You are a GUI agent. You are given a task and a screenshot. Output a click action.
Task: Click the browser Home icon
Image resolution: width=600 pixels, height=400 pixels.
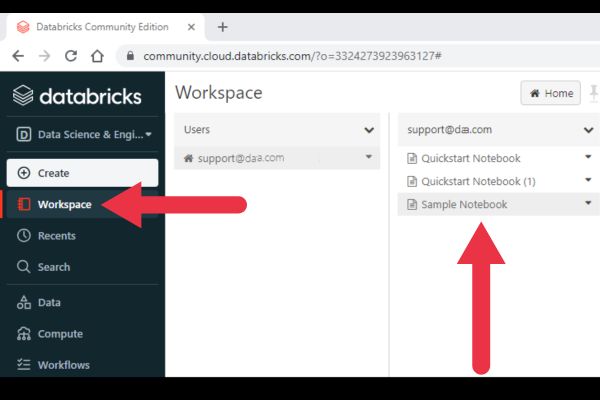pos(97,56)
